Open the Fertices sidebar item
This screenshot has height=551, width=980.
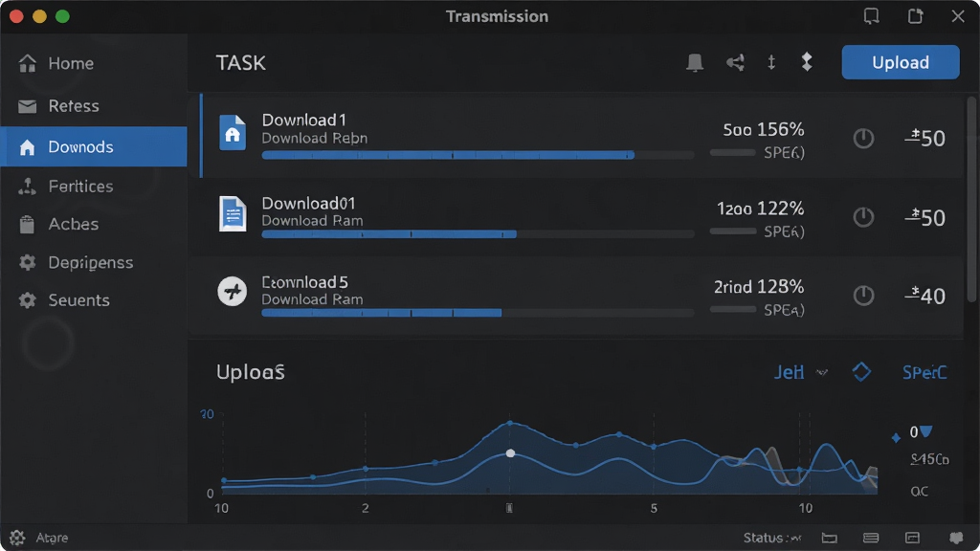point(94,187)
